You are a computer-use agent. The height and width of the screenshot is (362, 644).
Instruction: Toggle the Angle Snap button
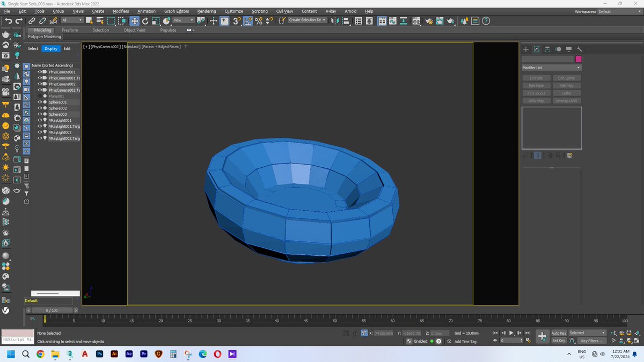[x=248, y=21]
